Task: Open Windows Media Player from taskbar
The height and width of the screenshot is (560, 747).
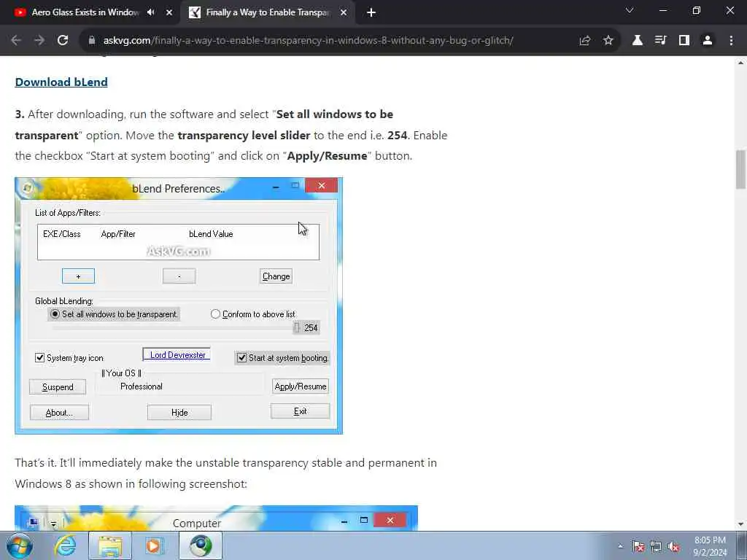Action: click(154, 545)
